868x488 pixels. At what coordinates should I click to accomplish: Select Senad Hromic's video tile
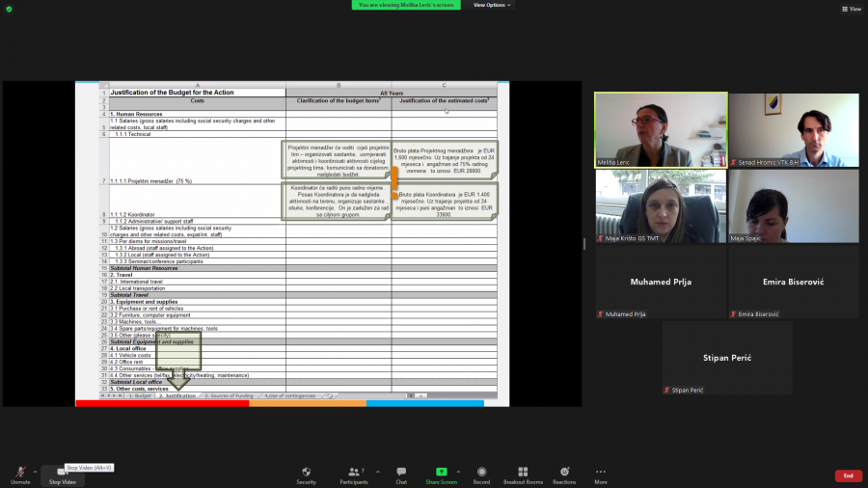(794, 130)
